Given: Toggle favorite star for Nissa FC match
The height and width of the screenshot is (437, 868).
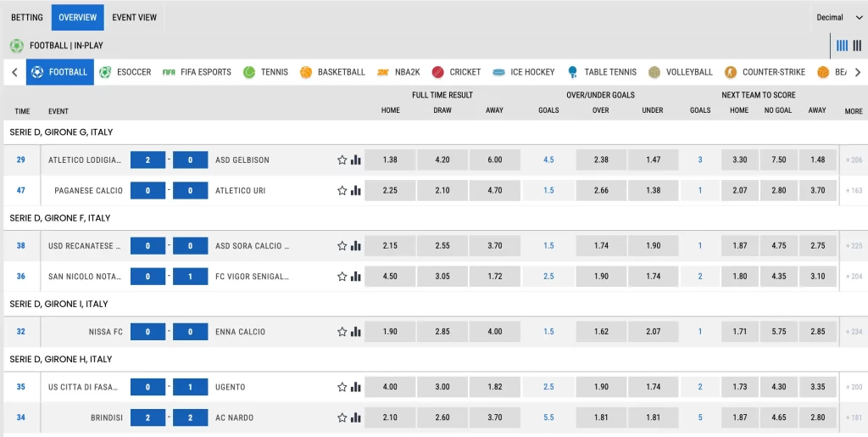Looking at the screenshot, I should 342,332.
